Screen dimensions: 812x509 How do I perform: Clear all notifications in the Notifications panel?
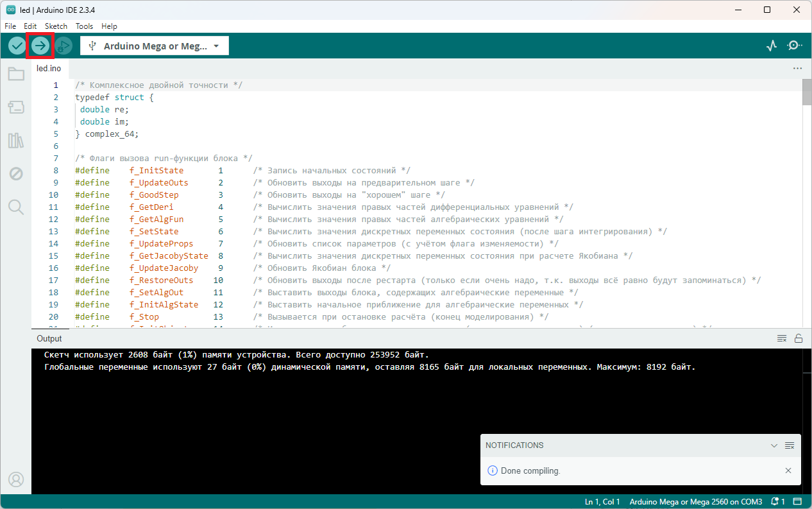[x=790, y=445]
